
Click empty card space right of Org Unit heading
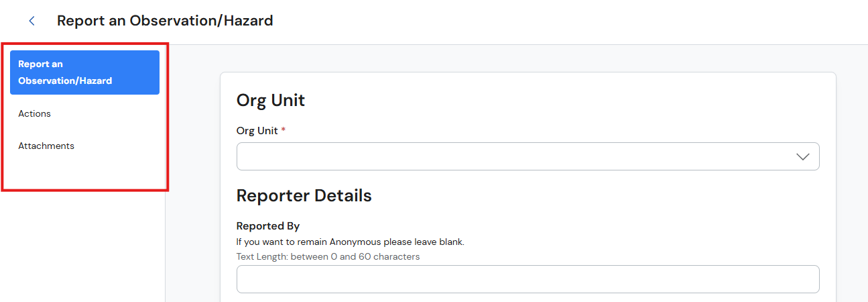click(563, 101)
